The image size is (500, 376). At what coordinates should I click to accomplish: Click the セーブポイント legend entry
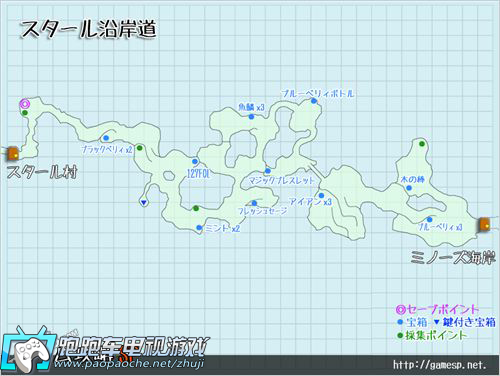[x=437, y=310]
